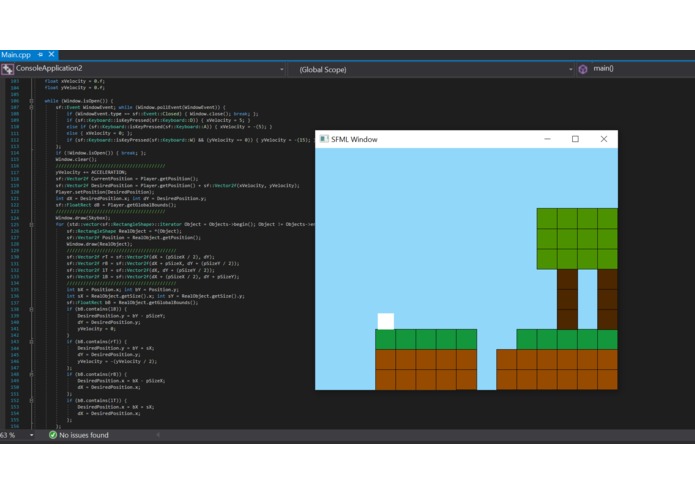Click 'if (!Window.isOpen()) { break; };' line

pos(101,153)
